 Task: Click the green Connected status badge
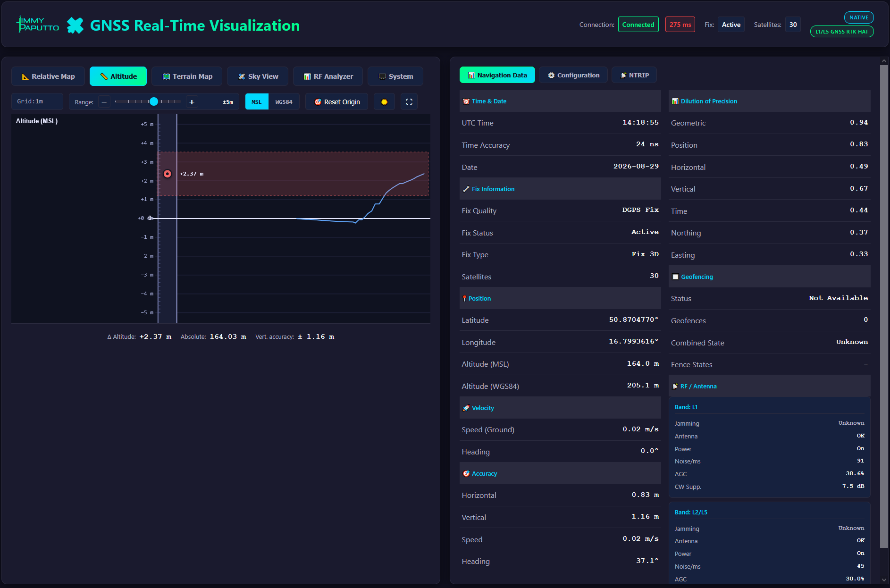tap(638, 25)
